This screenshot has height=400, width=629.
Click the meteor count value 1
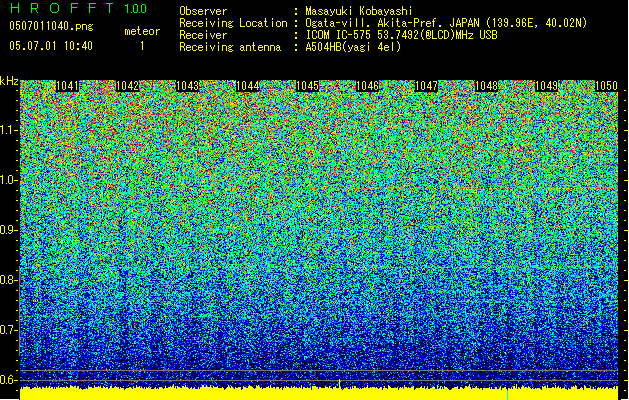[x=142, y=46]
